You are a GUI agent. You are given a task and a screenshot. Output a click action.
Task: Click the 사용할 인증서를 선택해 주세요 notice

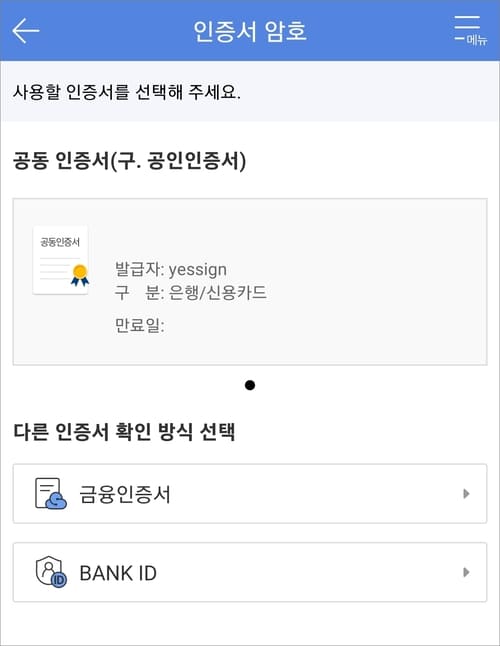click(127, 91)
